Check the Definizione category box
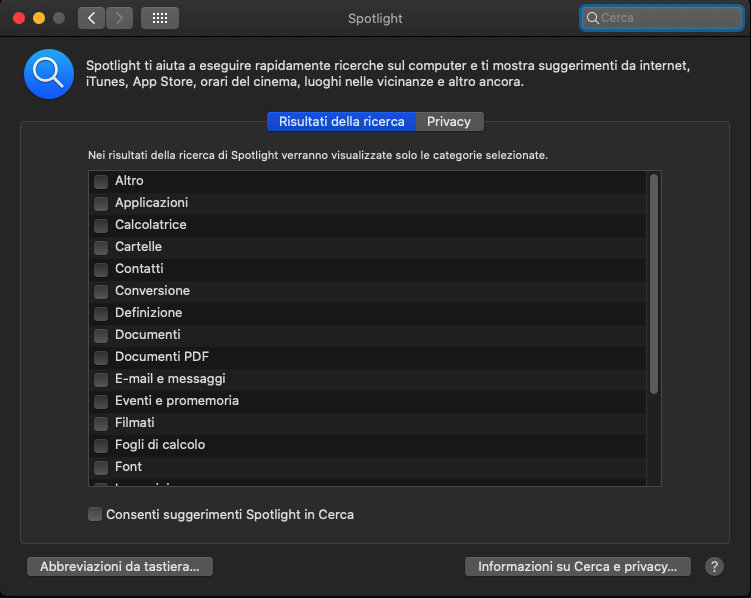 coord(101,313)
